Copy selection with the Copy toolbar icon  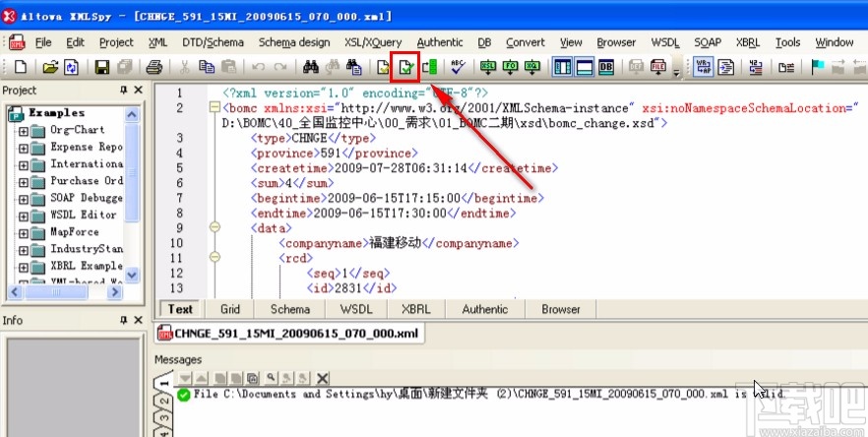tap(207, 67)
